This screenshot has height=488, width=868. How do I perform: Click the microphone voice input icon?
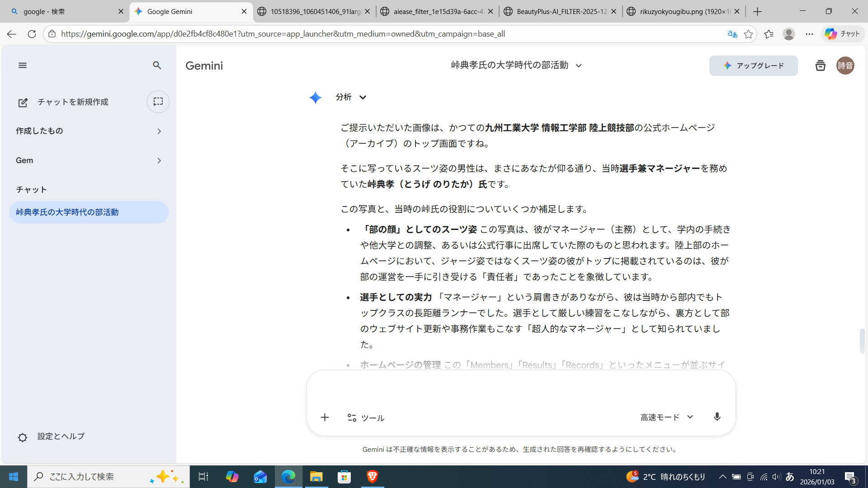[x=717, y=417]
